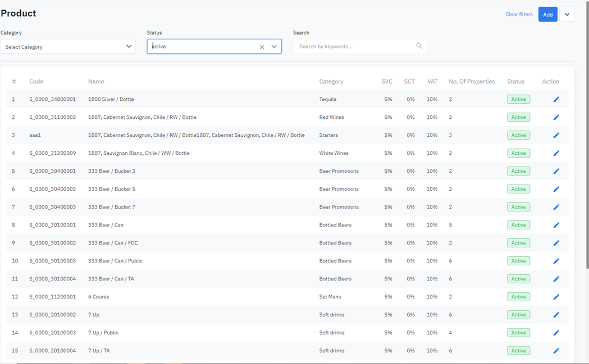Expand the Status dropdown arrow
This screenshot has width=589, height=364.
click(x=274, y=47)
